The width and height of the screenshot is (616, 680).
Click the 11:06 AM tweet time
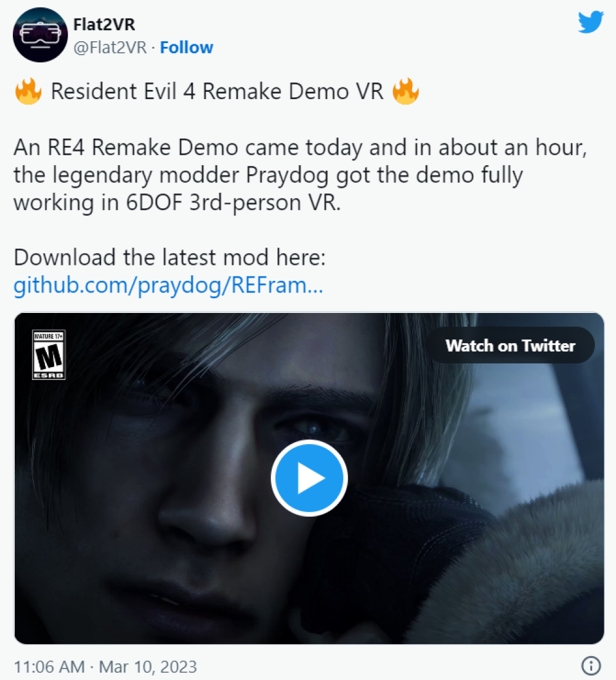tap(49, 666)
